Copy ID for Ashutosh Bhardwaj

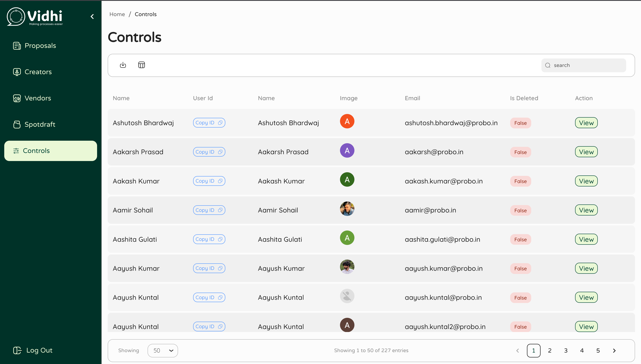[x=209, y=123]
